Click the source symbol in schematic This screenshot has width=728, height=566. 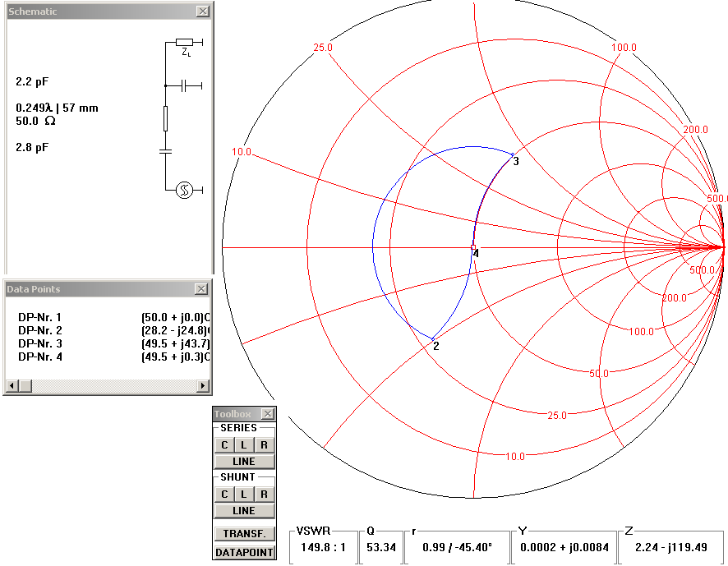click(184, 190)
